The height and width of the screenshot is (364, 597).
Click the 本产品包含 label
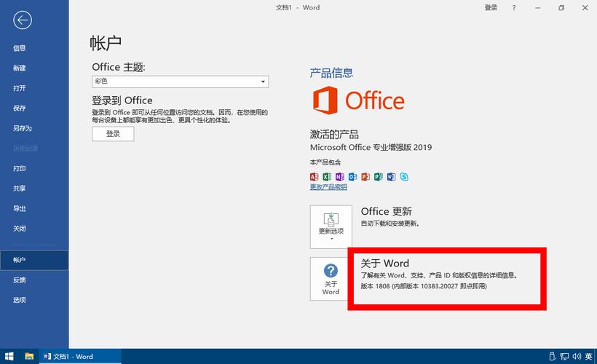pyautogui.click(x=325, y=162)
